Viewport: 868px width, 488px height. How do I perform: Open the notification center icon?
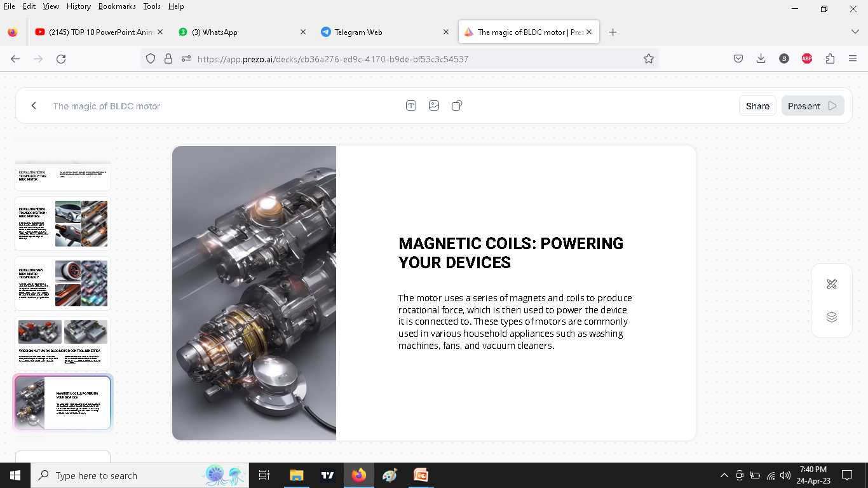tap(846, 475)
